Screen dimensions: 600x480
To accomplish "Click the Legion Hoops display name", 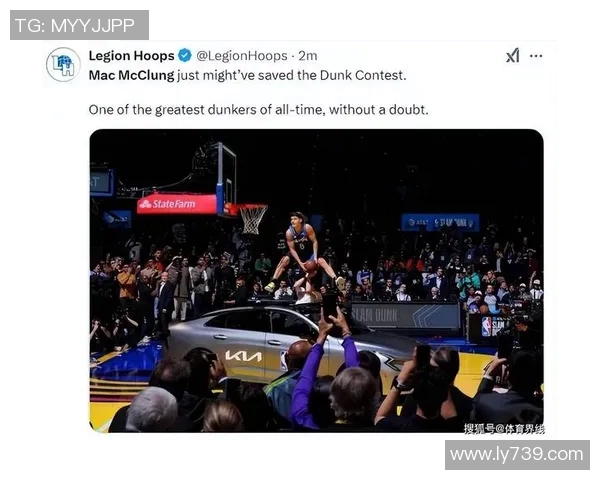I will 132,56.
